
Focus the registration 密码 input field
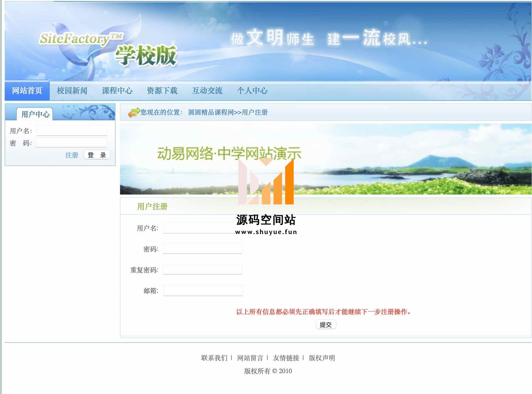[x=203, y=249]
